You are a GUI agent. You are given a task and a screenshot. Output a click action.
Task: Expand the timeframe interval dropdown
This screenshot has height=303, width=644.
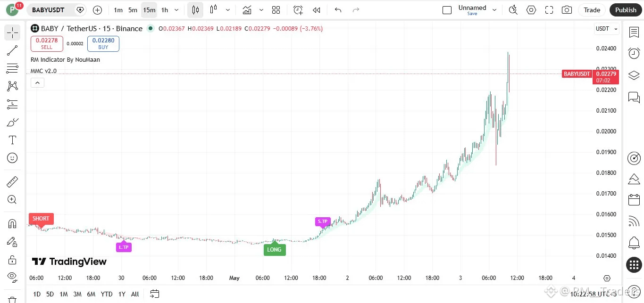[176, 10]
